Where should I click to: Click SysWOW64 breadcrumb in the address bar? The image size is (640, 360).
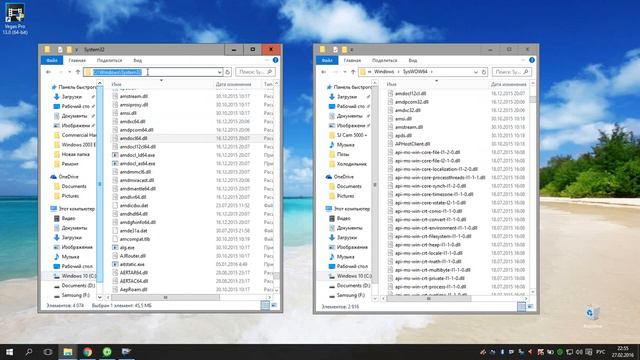(415, 72)
